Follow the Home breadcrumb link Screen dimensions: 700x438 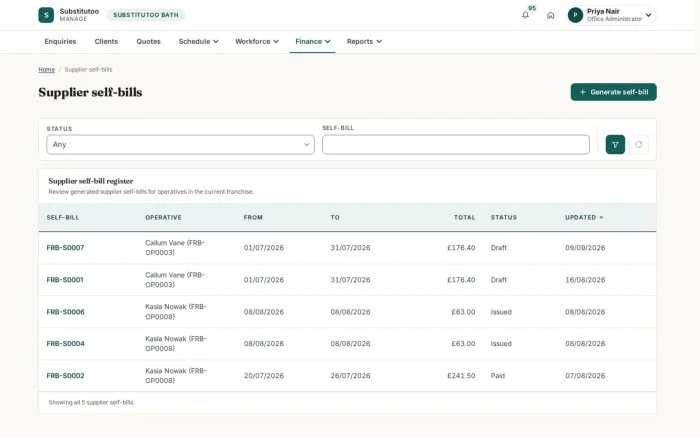tap(46, 70)
